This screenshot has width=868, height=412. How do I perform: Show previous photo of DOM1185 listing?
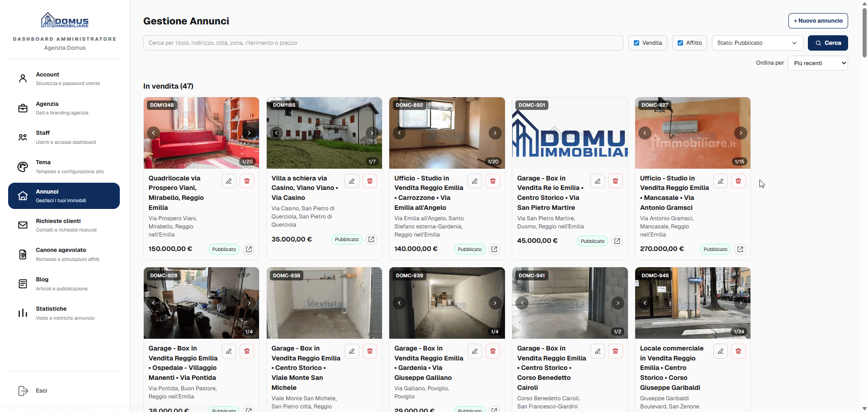[x=277, y=133]
